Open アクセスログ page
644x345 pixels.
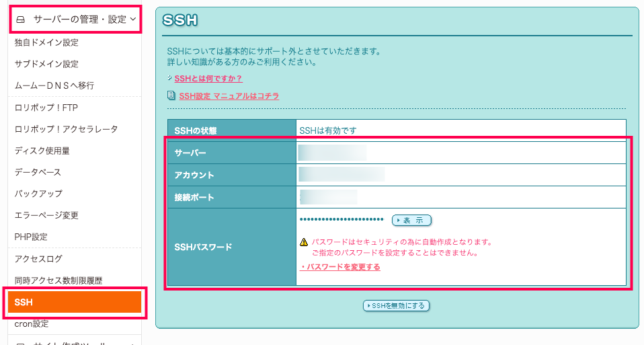[x=38, y=258]
